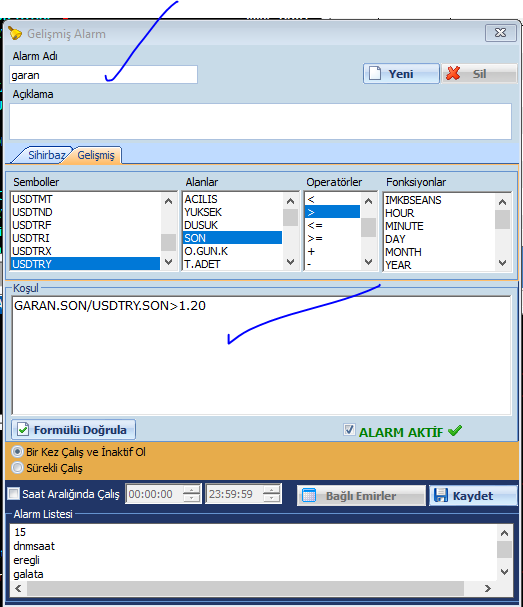Open Bağlı Emirler calendar icon button
Viewport: 523px width, 607px height.
(309, 496)
